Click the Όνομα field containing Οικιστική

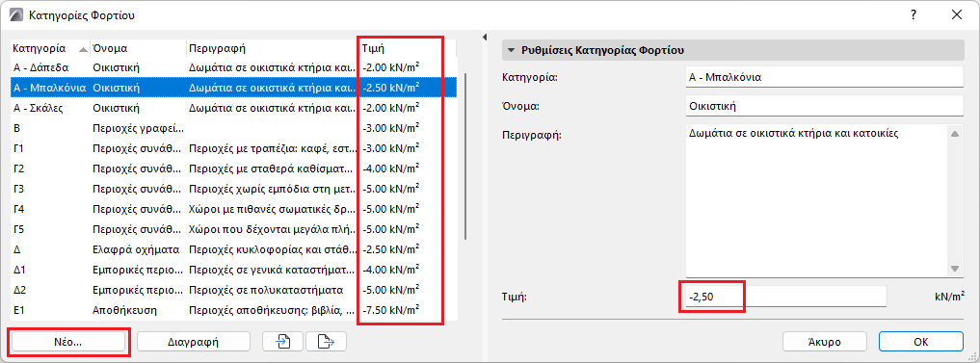tap(824, 106)
